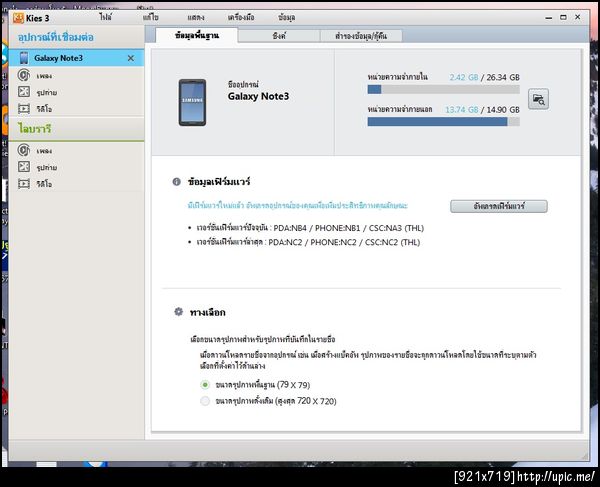Open the ไฟล์ (File) menu
The image size is (600, 487).
(x=105, y=17)
